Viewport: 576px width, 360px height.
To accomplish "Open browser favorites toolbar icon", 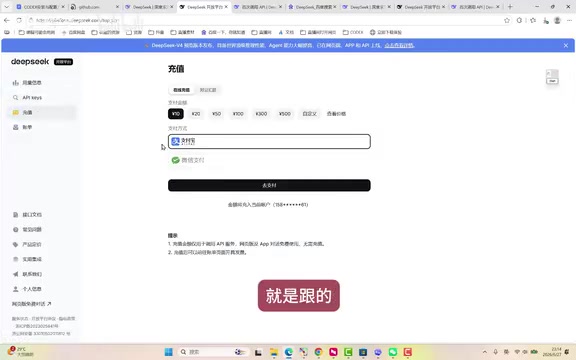I will [x=533, y=20].
